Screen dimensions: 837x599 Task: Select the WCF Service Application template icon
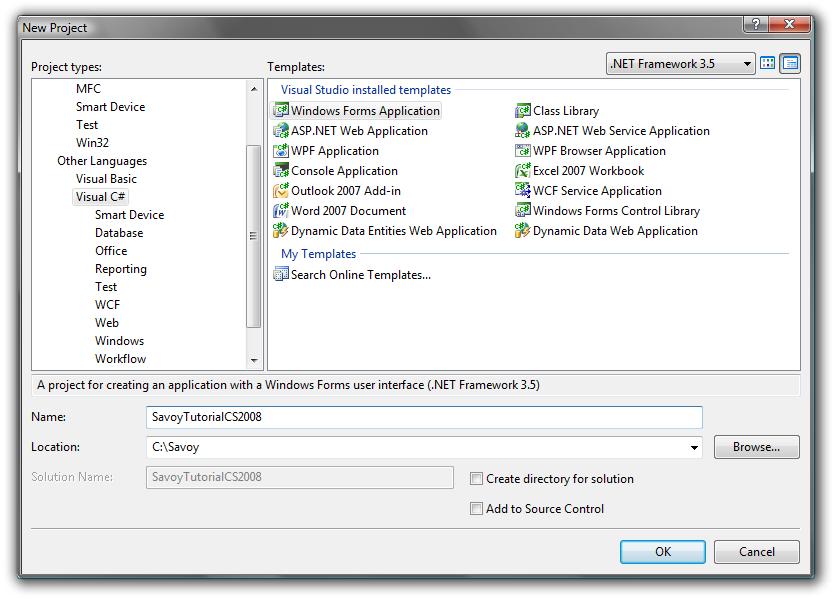click(x=523, y=191)
